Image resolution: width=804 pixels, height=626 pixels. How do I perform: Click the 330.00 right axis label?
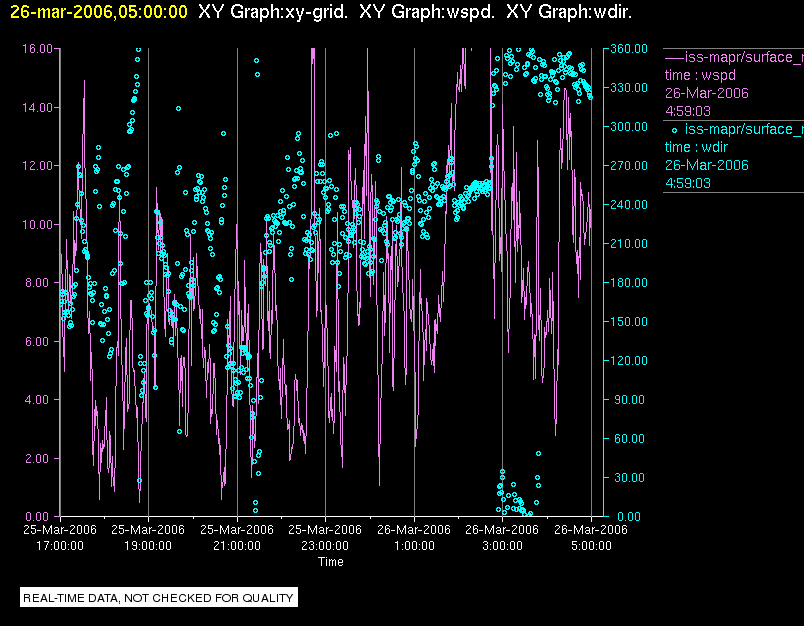pos(629,88)
